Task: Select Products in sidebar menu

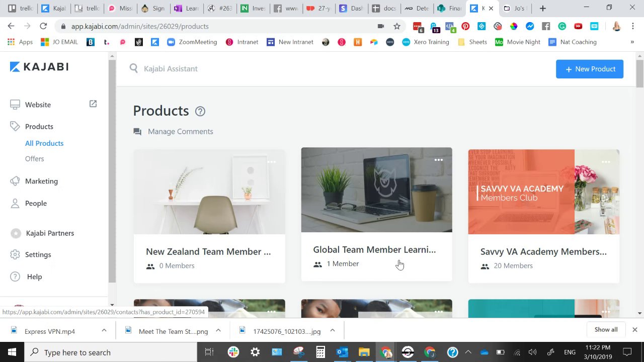Action: (39, 127)
